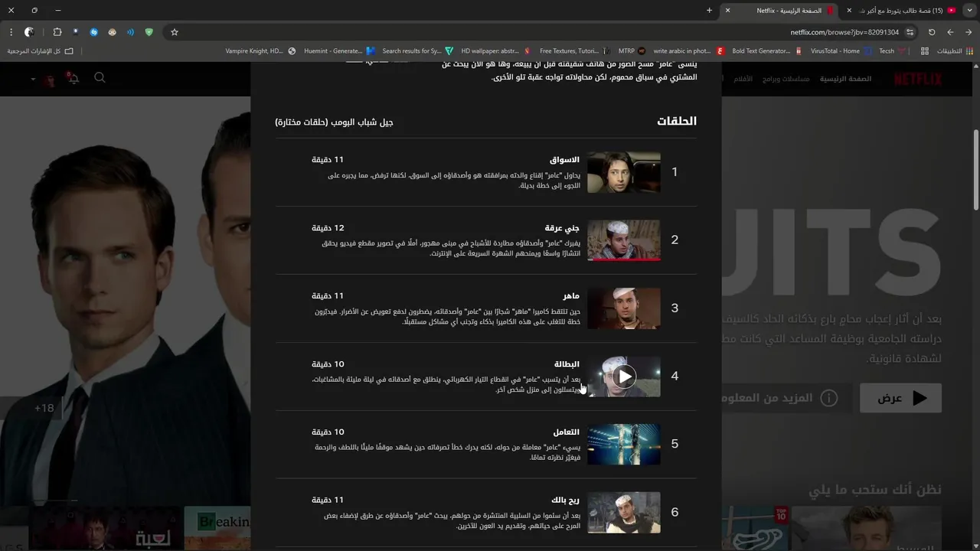Click the 12 دقيقة duration label
Image resolution: width=980 pixels, height=551 pixels.
328,228
